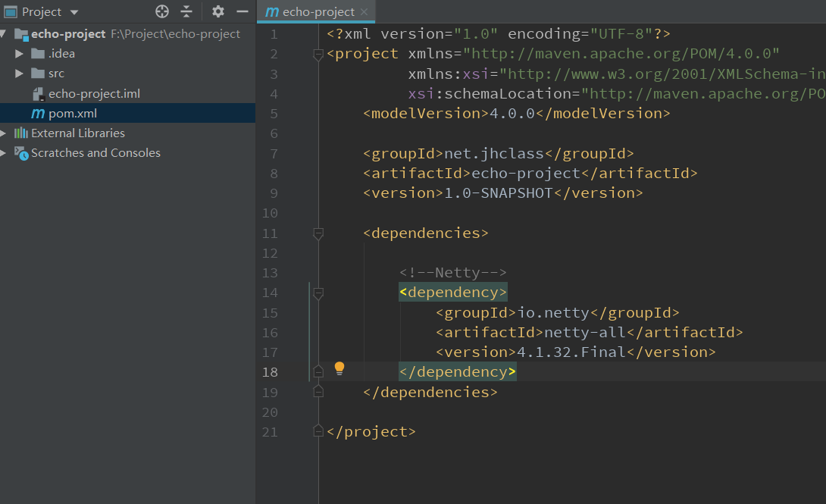The width and height of the screenshot is (826, 504).
Task: Click the io.netty groupId text
Action: click(x=552, y=313)
